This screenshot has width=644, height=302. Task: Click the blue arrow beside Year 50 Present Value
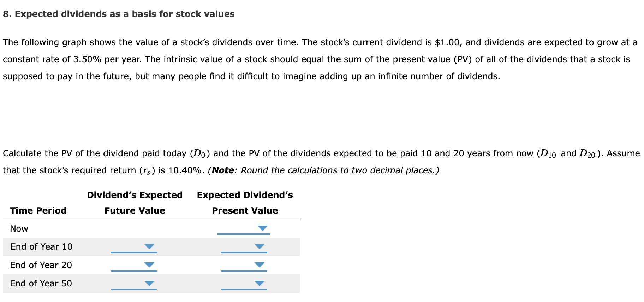(260, 283)
